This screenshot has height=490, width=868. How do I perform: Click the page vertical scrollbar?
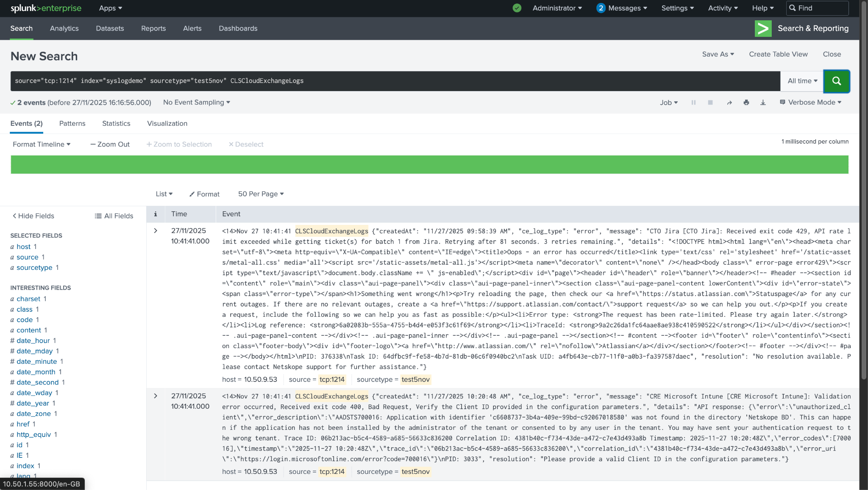(x=864, y=191)
